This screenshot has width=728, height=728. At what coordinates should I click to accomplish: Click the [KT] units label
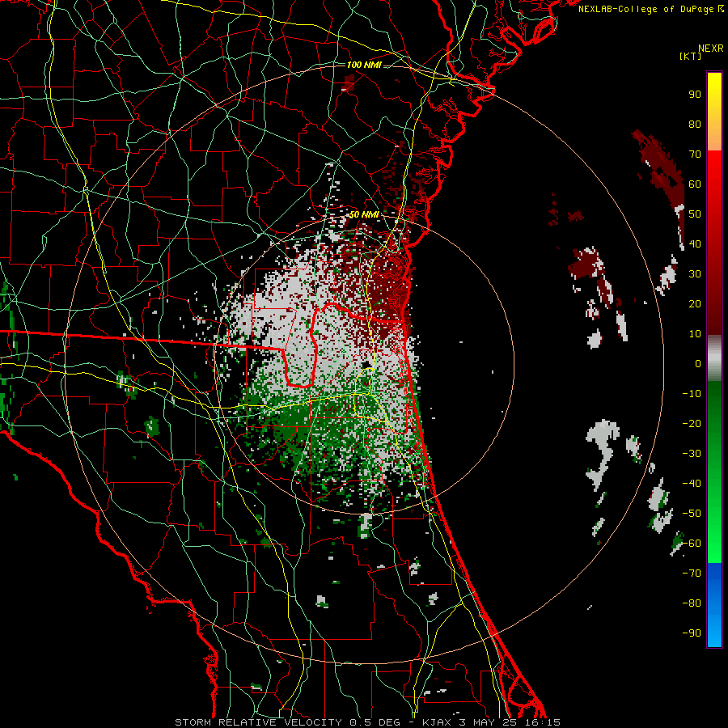691,56
